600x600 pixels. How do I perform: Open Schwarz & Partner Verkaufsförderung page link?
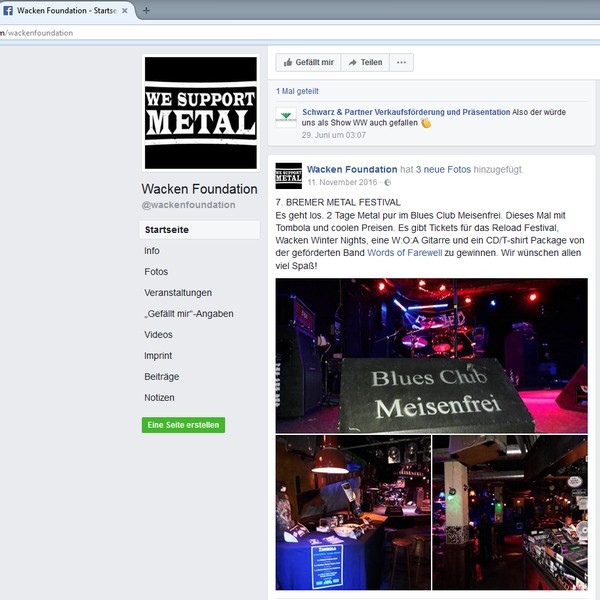[406, 112]
